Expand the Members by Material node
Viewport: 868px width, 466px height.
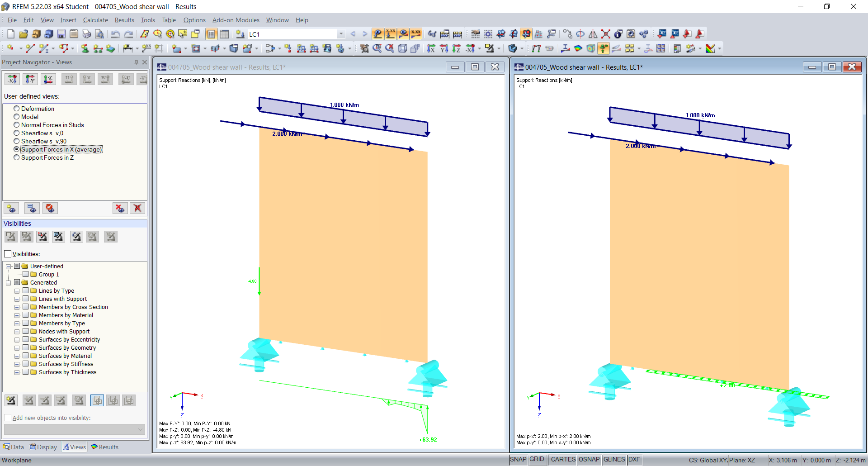[x=17, y=315]
